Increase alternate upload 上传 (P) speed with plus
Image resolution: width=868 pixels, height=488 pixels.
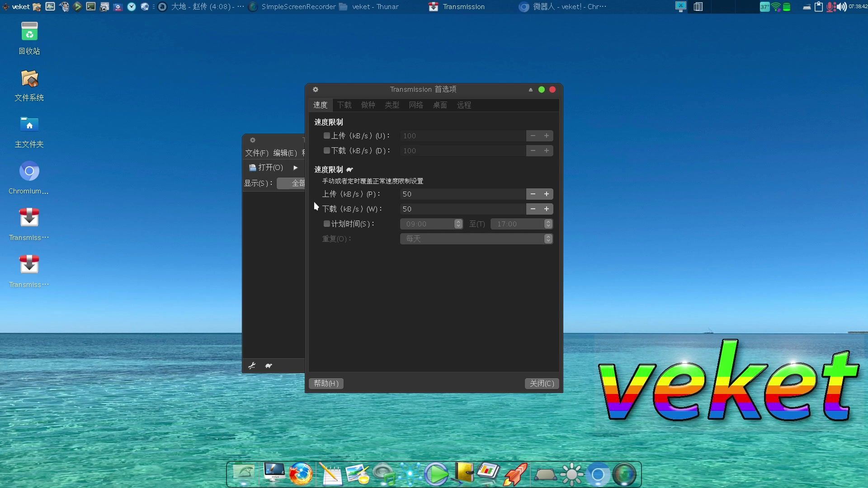point(546,194)
